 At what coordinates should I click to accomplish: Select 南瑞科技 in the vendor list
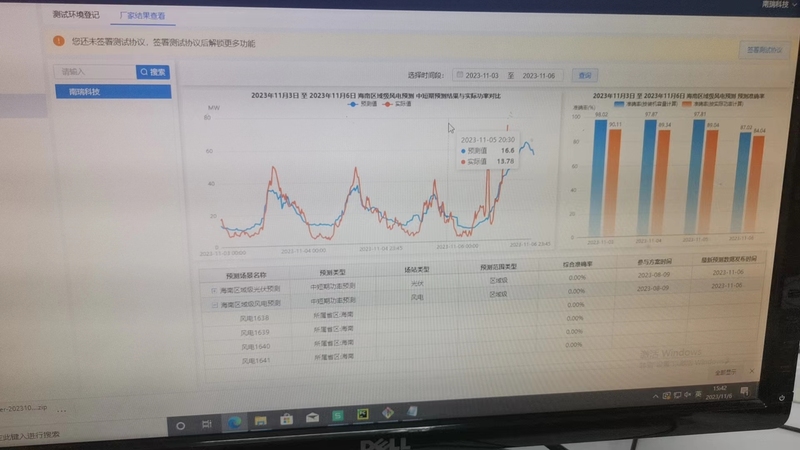(x=113, y=92)
